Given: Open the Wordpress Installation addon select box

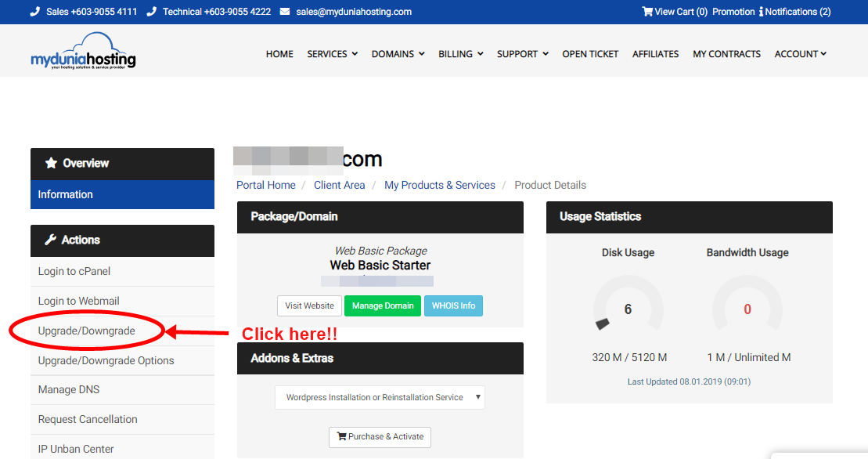Looking at the screenshot, I should pyautogui.click(x=380, y=397).
